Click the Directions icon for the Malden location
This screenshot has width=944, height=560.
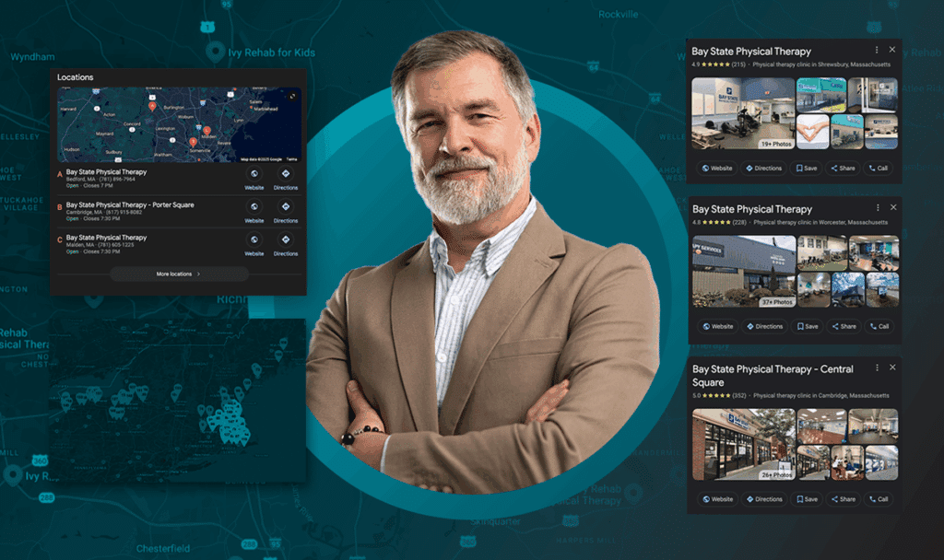286,239
